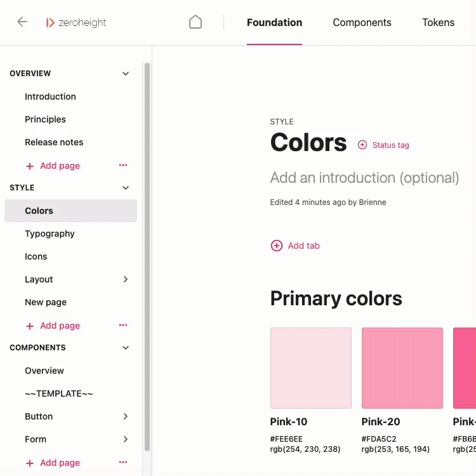Click the Status tag label
Viewport: 476px width, 476px height.
tap(391, 145)
